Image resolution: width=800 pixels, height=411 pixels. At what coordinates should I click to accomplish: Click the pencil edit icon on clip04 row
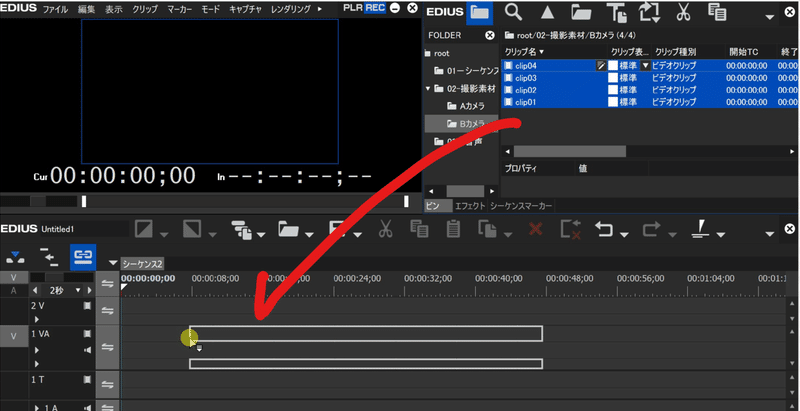tap(601, 65)
